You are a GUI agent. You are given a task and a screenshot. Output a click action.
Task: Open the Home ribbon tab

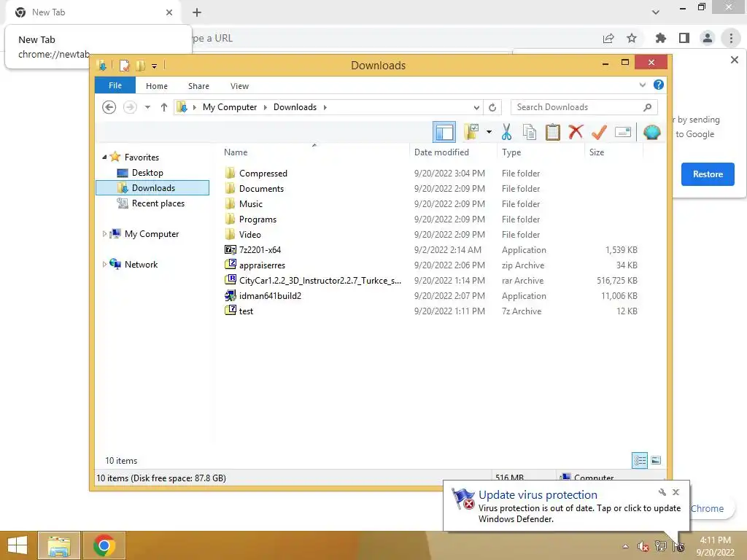click(x=157, y=86)
